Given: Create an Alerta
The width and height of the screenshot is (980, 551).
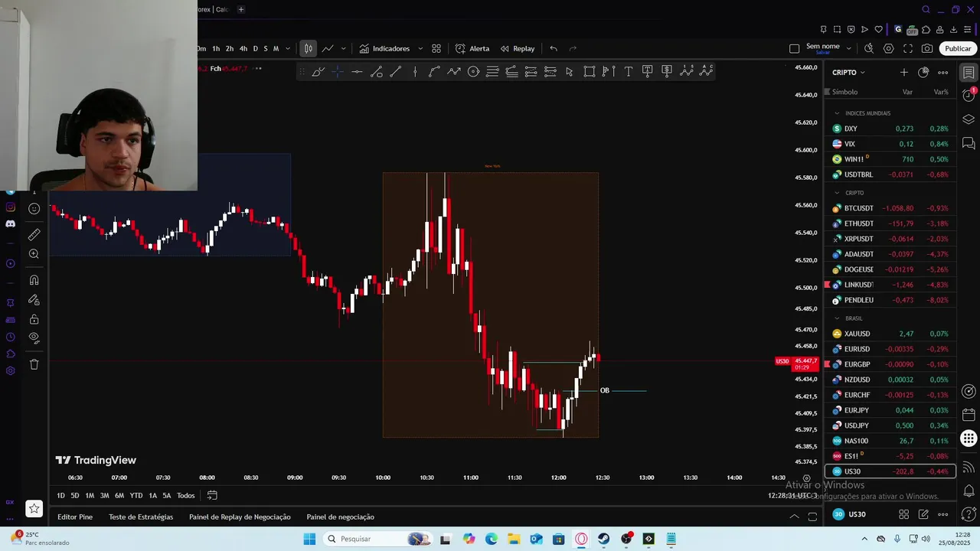Looking at the screenshot, I should 472,48.
